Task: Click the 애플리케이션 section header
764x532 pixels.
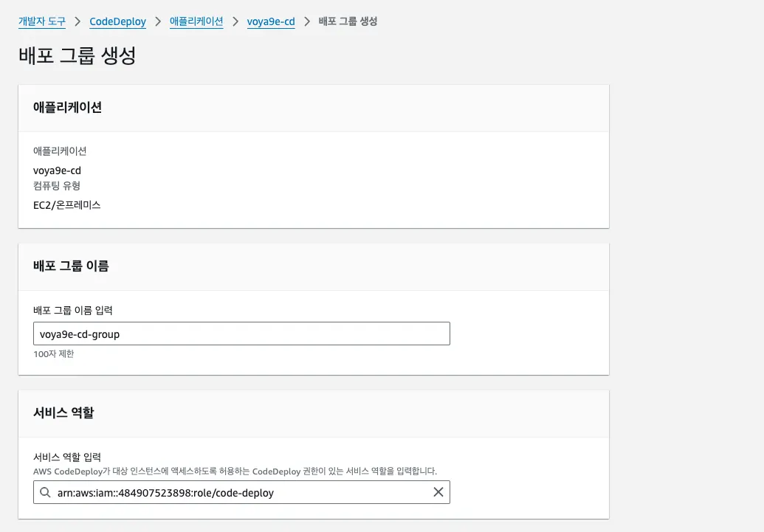Action: coord(67,107)
